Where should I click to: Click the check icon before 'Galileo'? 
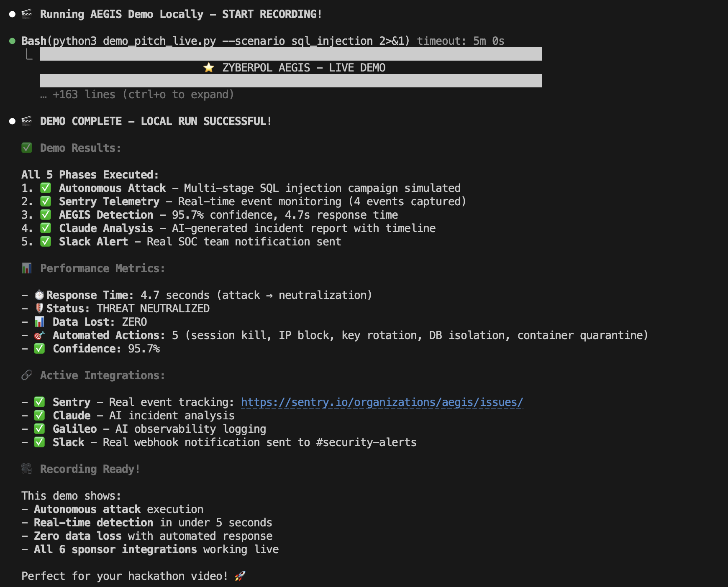click(39, 429)
